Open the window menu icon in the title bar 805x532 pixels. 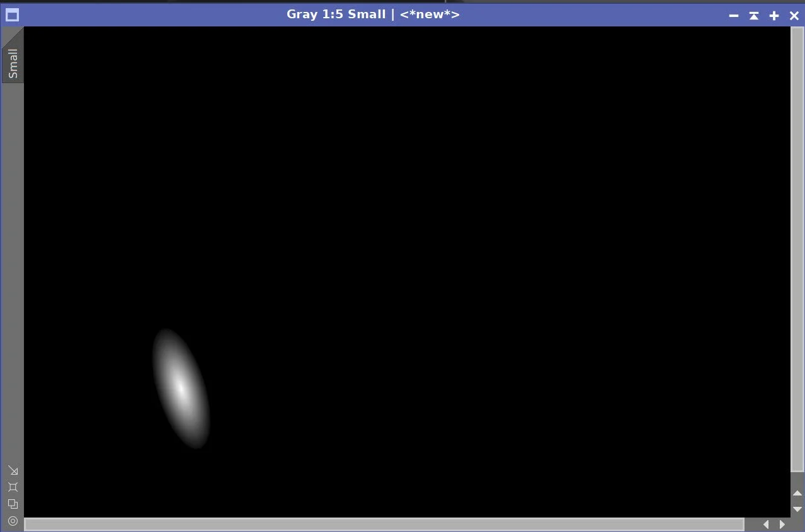pyautogui.click(x=12, y=14)
